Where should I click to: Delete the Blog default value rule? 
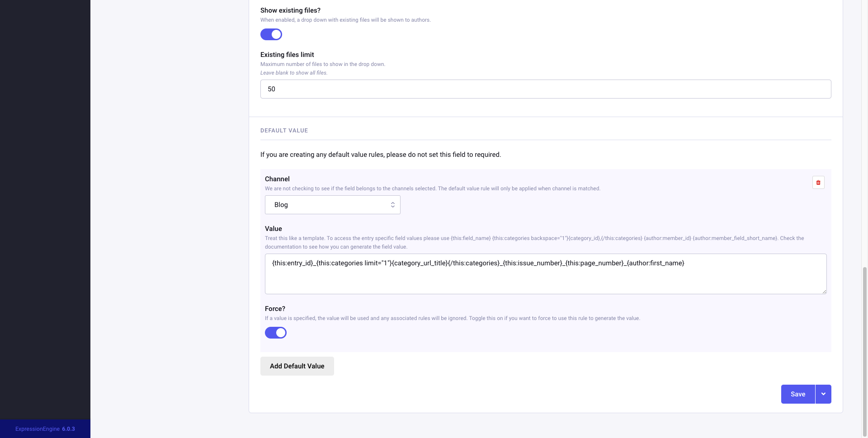click(x=818, y=183)
